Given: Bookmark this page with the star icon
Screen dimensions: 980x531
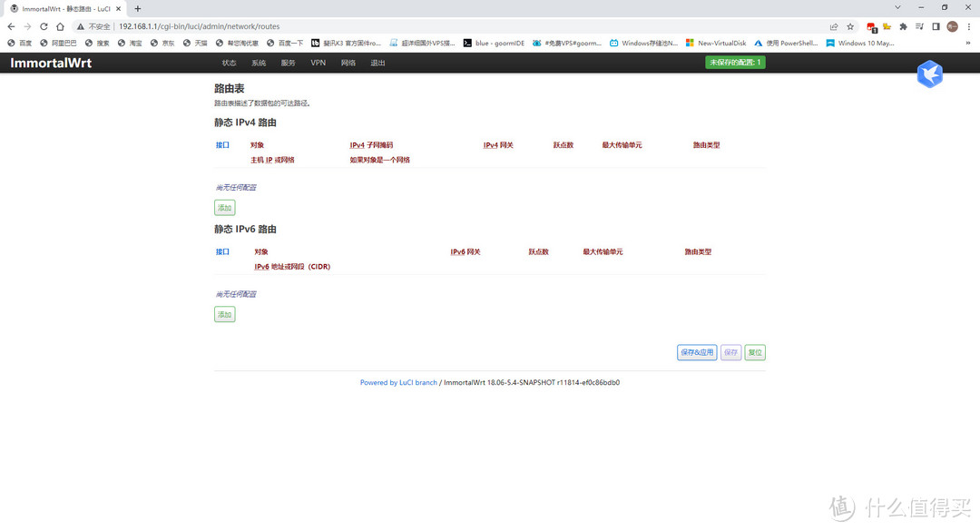Looking at the screenshot, I should click(850, 26).
